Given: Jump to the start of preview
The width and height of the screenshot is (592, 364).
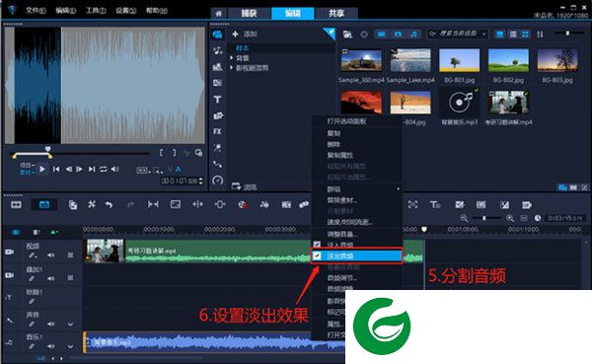Looking at the screenshot, I should [x=56, y=169].
